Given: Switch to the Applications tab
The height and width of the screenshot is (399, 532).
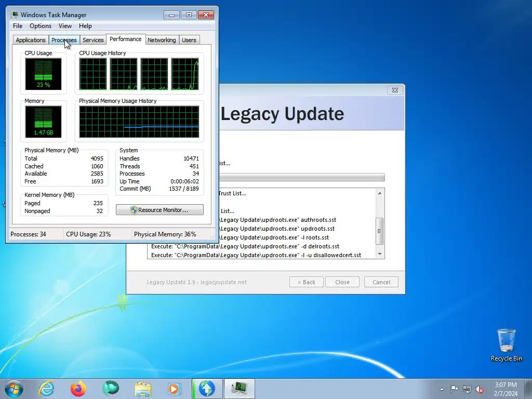Looking at the screenshot, I should tap(31, 40).
